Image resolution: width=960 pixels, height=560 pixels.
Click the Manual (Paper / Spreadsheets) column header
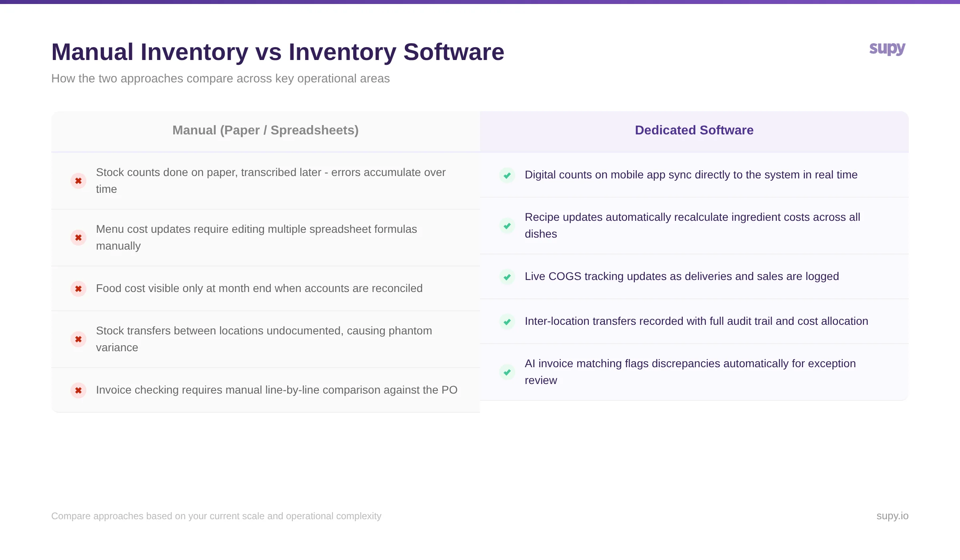point(266,130)
